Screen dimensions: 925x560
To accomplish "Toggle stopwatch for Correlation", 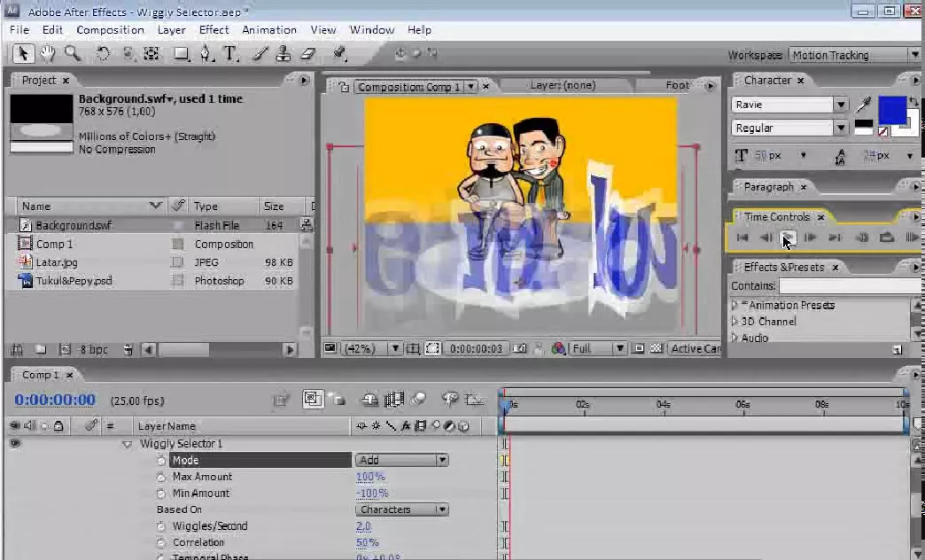I will [161, 542].
